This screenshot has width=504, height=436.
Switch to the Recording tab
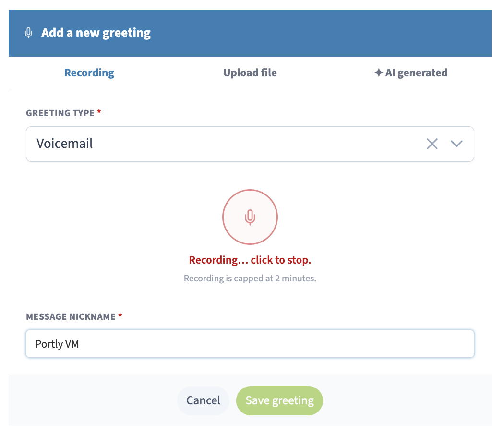(x=89, y=73)
